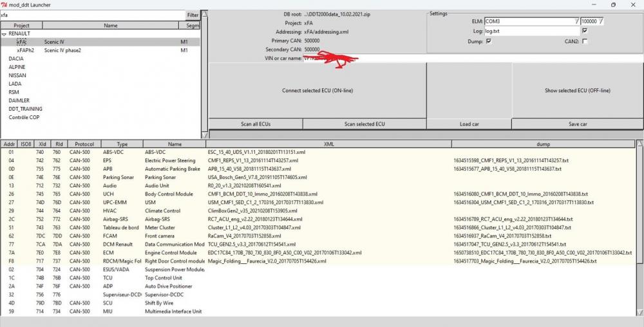Select the Audio Unit ECU row
644x327 pixels.
point(318,185)
